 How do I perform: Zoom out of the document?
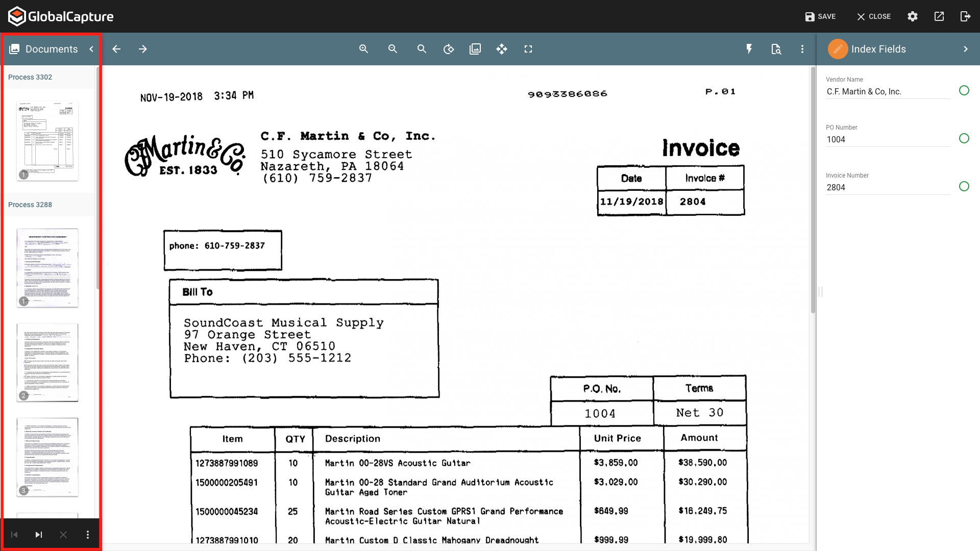[x=393, y=49]
